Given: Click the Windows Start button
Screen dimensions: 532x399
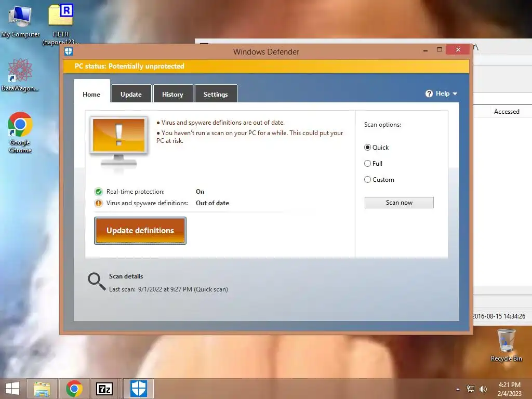Looking at the screenshot, I should point(12,389).
